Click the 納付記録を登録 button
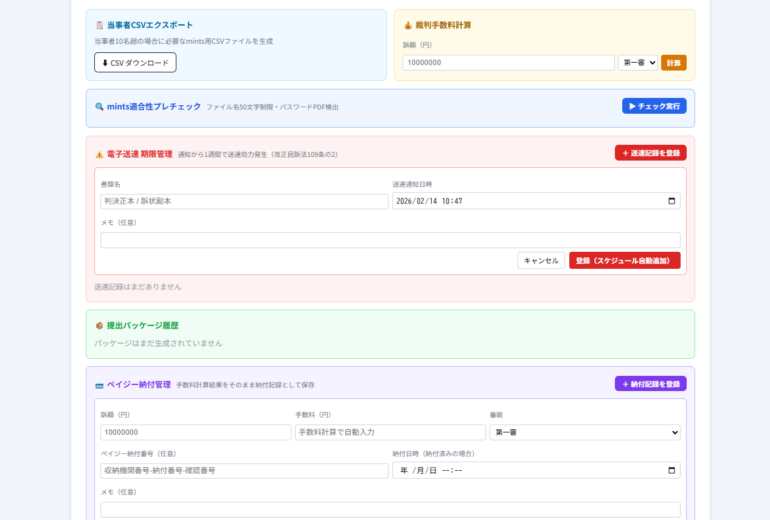Screen dimensions: 770x520 coord(650,383)
